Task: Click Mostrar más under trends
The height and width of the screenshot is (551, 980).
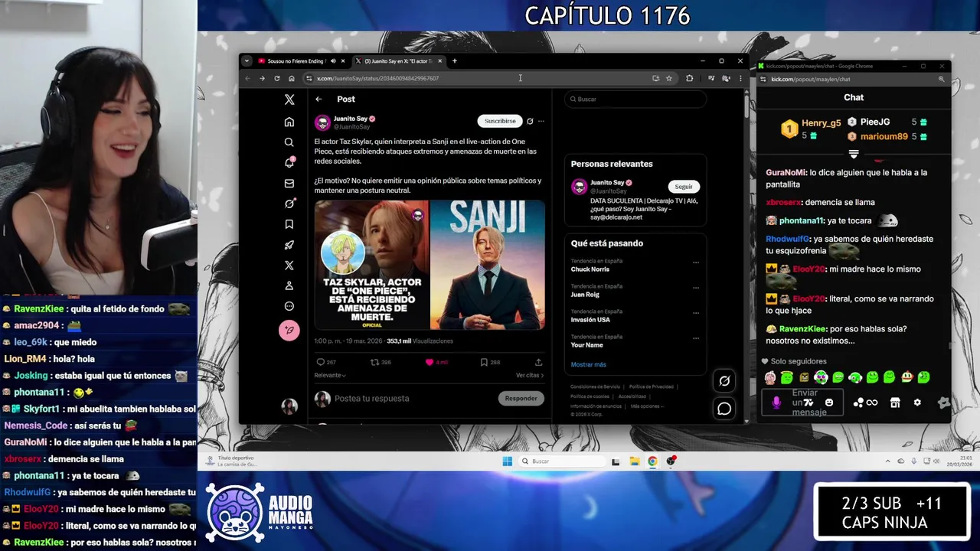Action: point(588,364)
